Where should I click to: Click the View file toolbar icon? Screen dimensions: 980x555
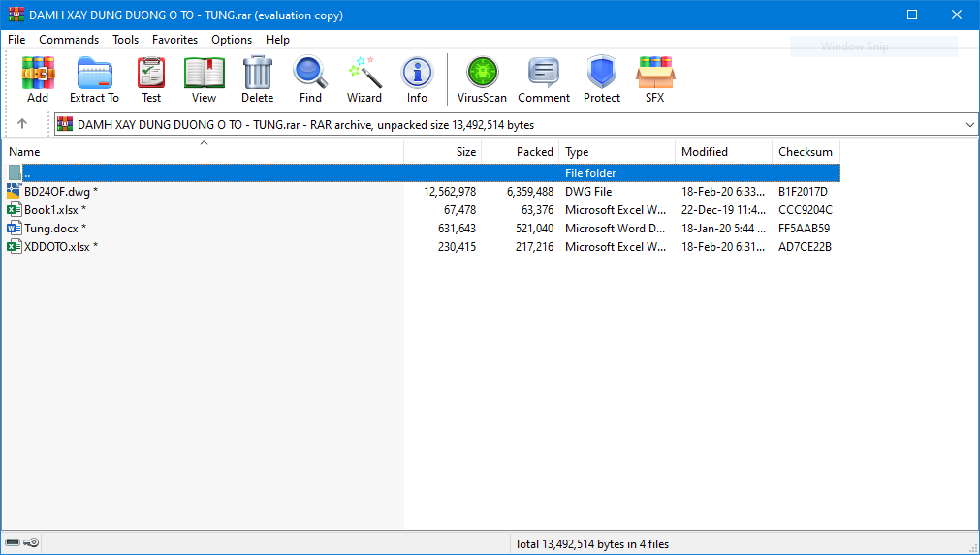coord(204,73)
